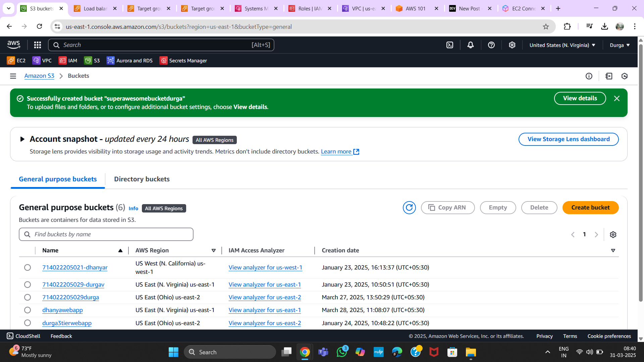This screenshot has height=362, width=644.
Task: Open Learn more Storage Lens link
Action: click(340, 152)
